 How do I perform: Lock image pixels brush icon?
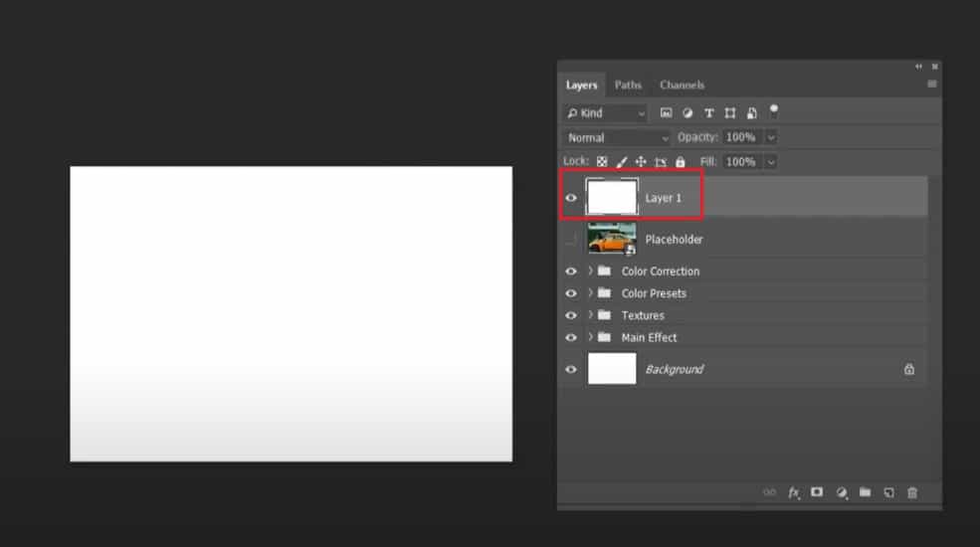click(x=621, y=162)
